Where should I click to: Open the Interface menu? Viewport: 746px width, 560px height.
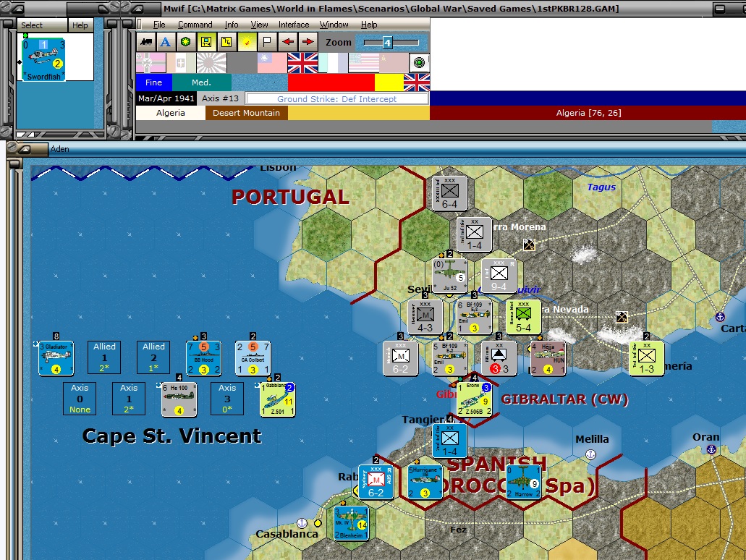pyautogui.click(x=294, y=25)
